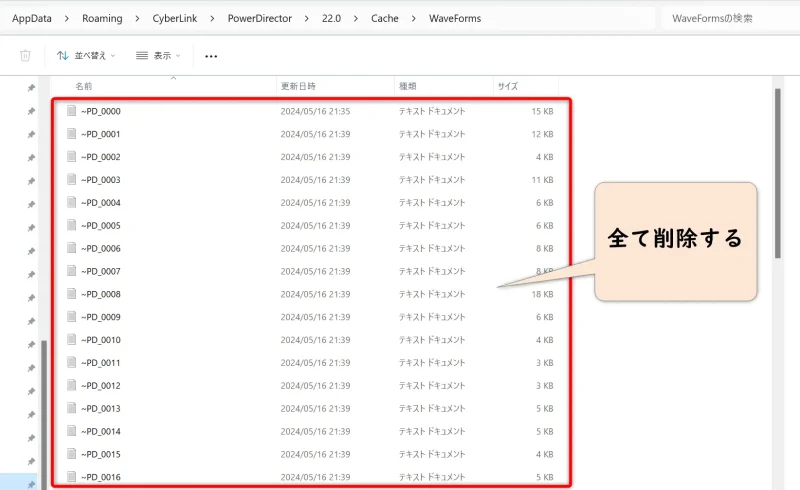The height and width of the screenshot is (490, 800).
Task: Select file name ~PD_0005
Action: pos(101,226)
